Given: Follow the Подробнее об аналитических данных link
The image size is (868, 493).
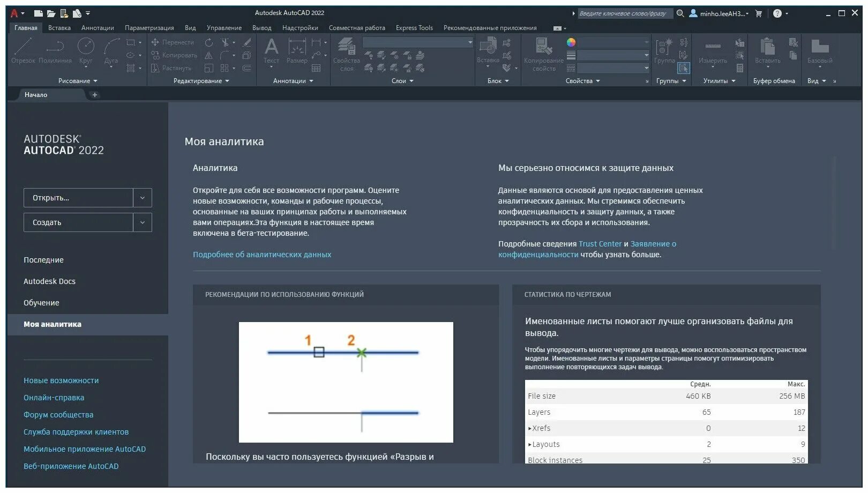Looking at the screenshot, I should point(262,255).
